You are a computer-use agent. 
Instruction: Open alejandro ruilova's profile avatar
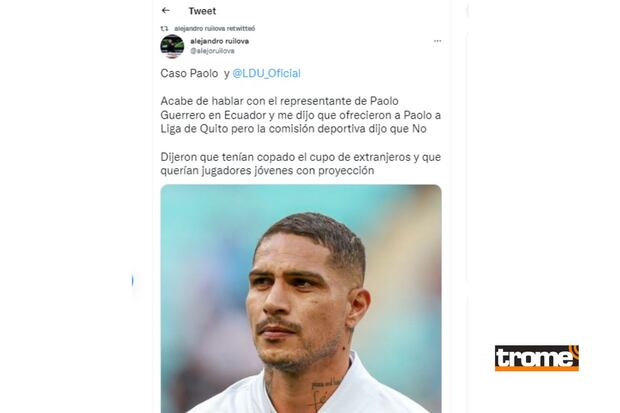[172, 46]
